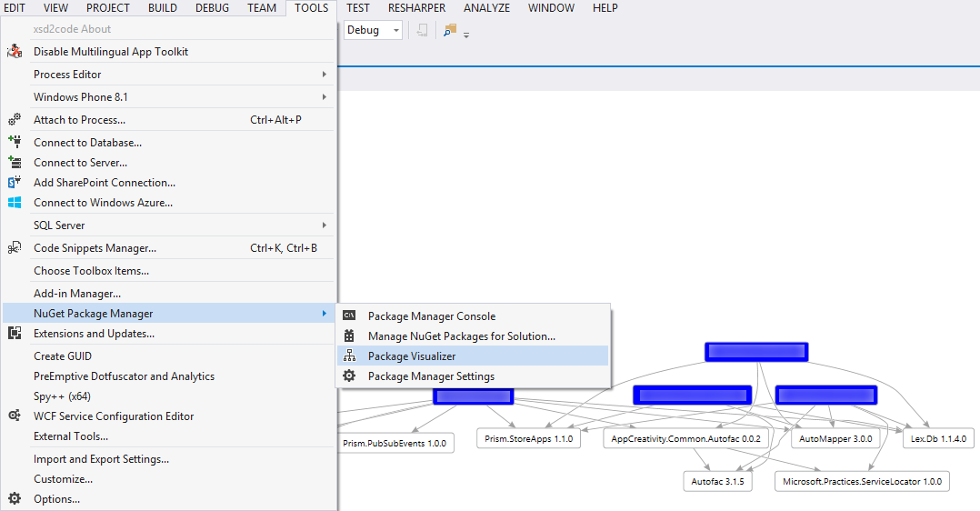This screenshot has height=511, width=980.
Task: Click the Code Snippets Manager scissors icon
Action: [15, 247]
